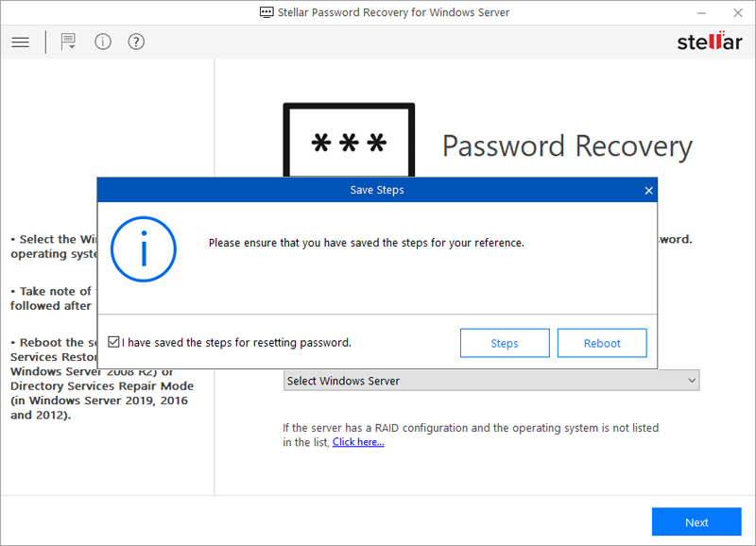The width and height of the screenshot is (756, 546).
Task: Click the large info icon in dialog
Action: coord(144,249)
